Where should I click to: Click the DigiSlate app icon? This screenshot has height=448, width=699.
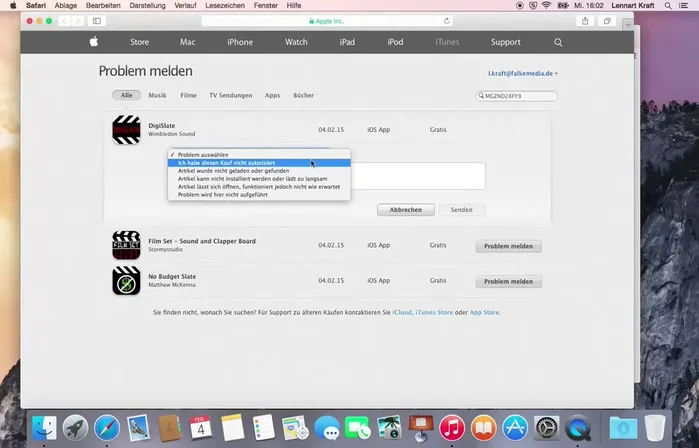coord(126,130)
